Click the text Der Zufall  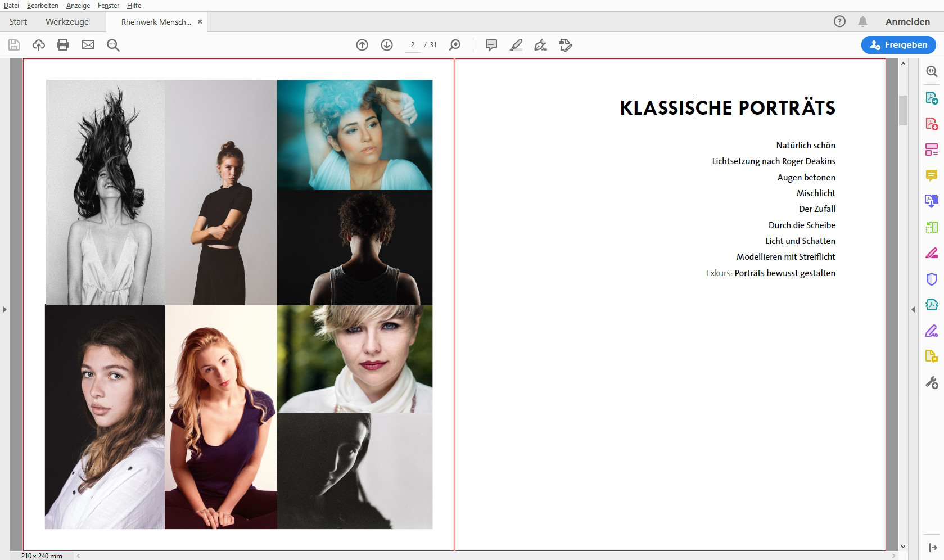click(817, 209)
